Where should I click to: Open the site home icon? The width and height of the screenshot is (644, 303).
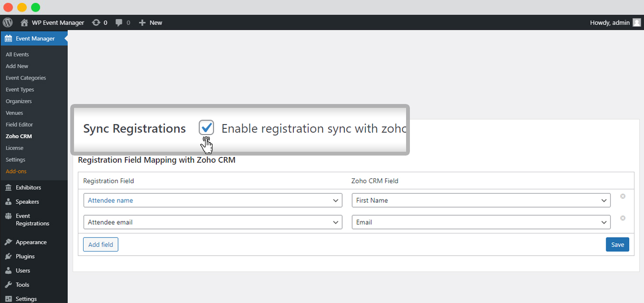click(24, 22)
